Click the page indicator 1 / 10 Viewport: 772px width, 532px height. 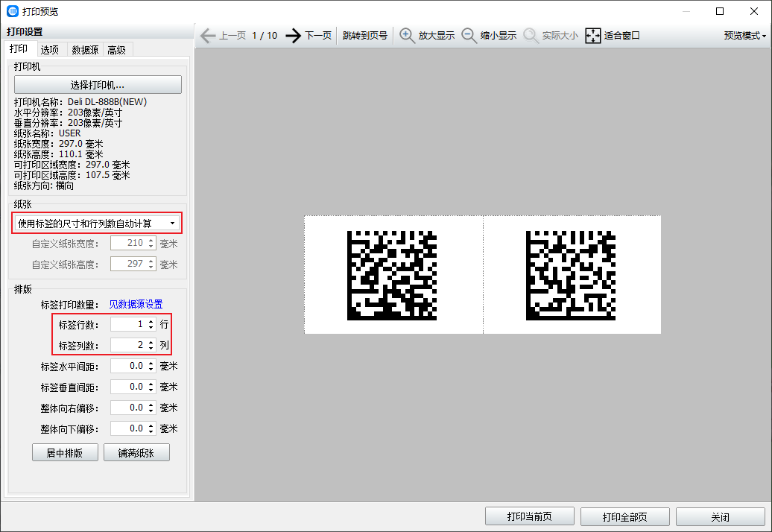pos(265,36)
